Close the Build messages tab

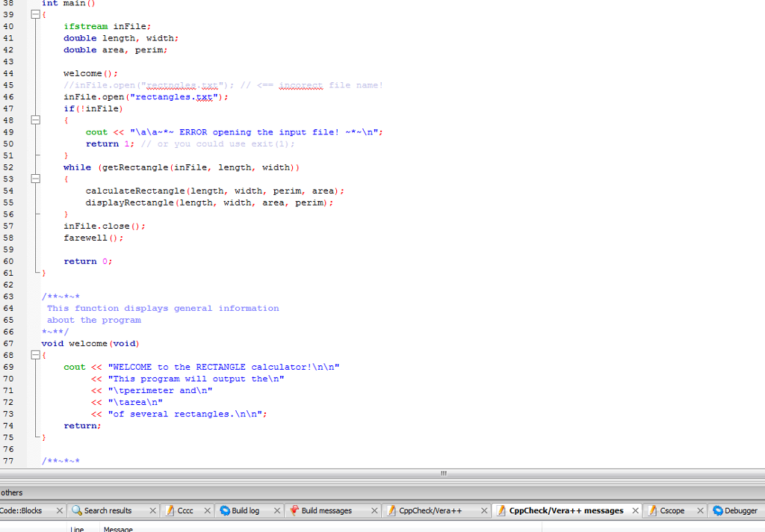pyautogui.click(x=374, y=510)
